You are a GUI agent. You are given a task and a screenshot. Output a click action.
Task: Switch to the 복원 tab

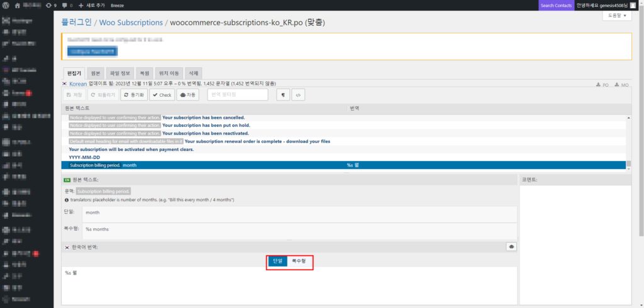click(145, 73)
